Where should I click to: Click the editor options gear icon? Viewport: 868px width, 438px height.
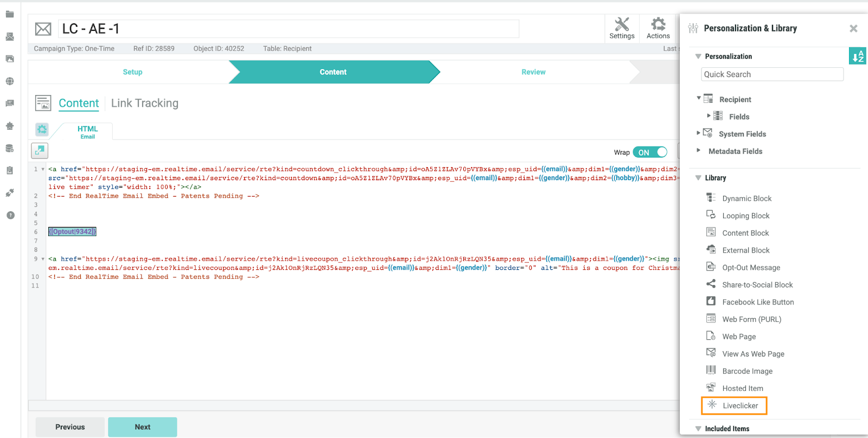pyautogui.click(x=42, y=130)
